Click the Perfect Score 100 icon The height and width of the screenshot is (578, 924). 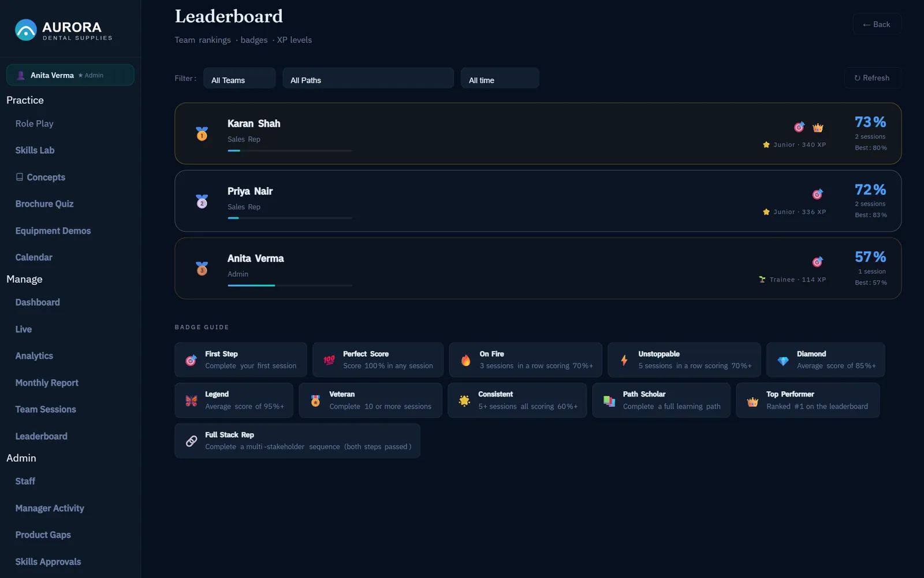[x=329, y=360]
